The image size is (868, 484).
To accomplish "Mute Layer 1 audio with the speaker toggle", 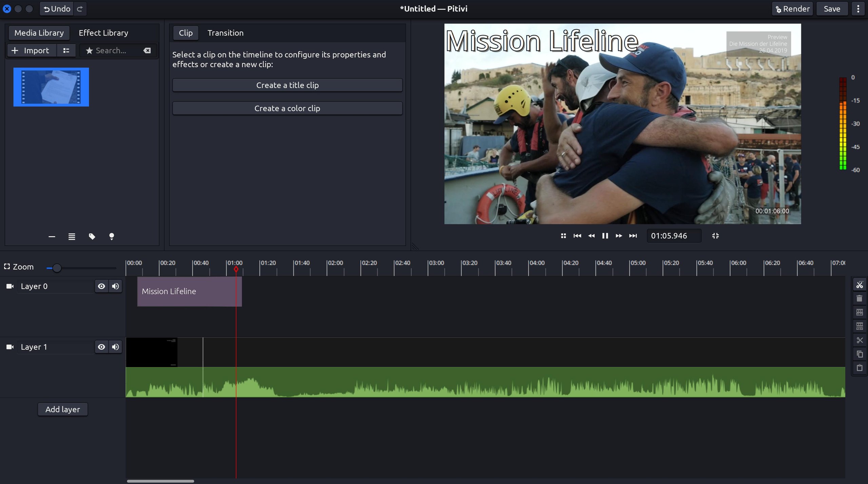I will click(115, 347).
